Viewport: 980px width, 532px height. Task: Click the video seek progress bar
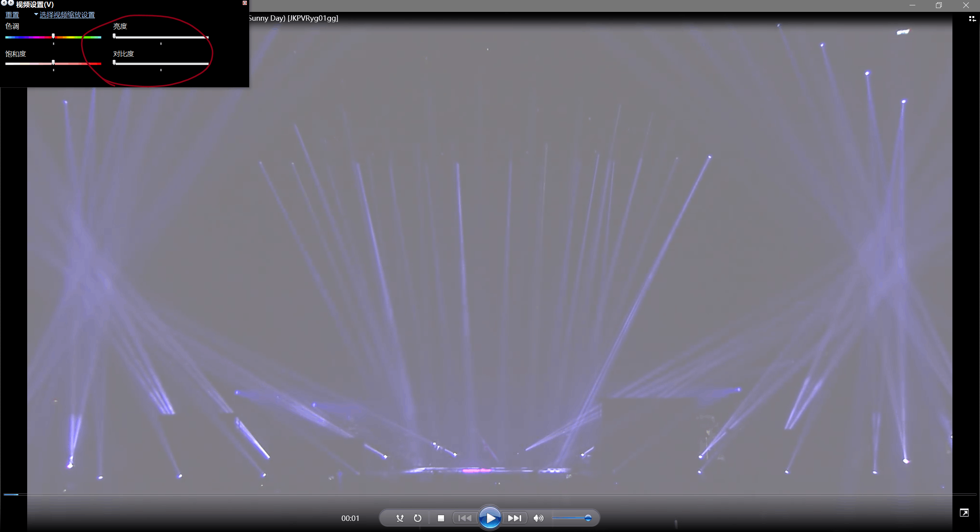click(x=490, y=494)
